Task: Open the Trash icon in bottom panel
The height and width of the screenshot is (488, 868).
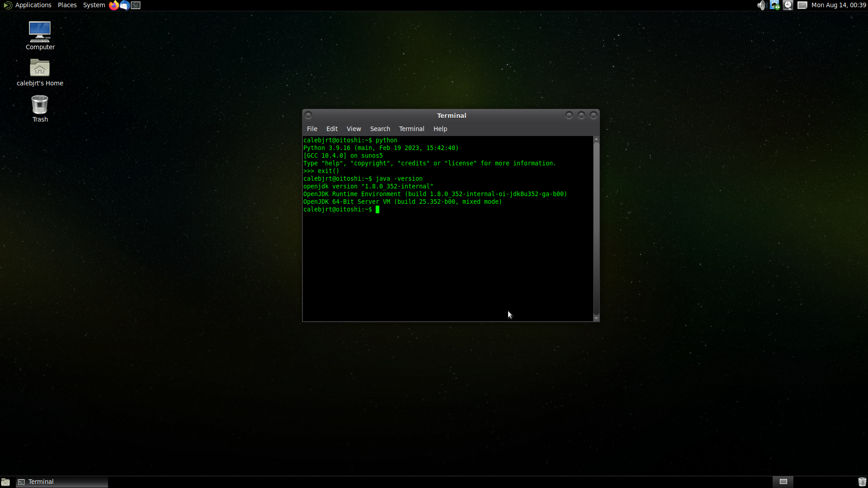Action: (x=862, y=482)
